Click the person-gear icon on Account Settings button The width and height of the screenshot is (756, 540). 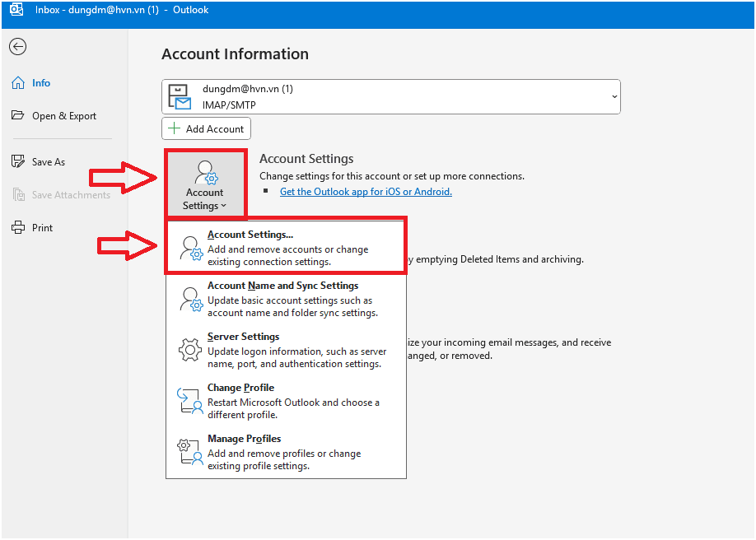tap(206, 173)
